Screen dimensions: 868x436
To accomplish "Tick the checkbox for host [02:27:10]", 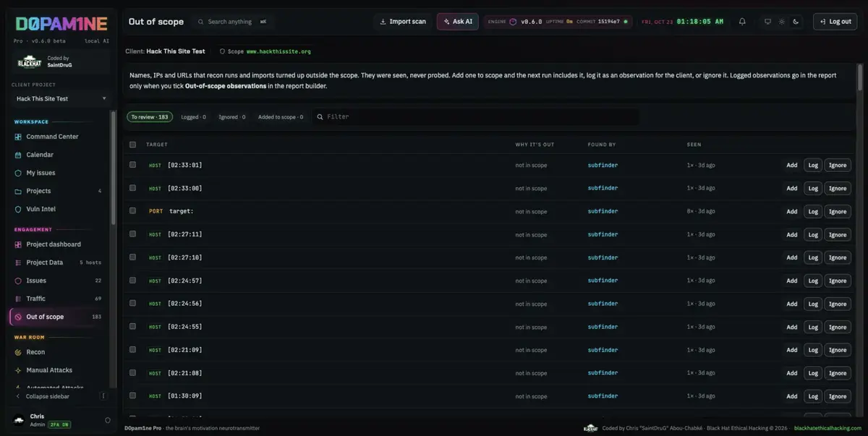I will tap(132, 257).
